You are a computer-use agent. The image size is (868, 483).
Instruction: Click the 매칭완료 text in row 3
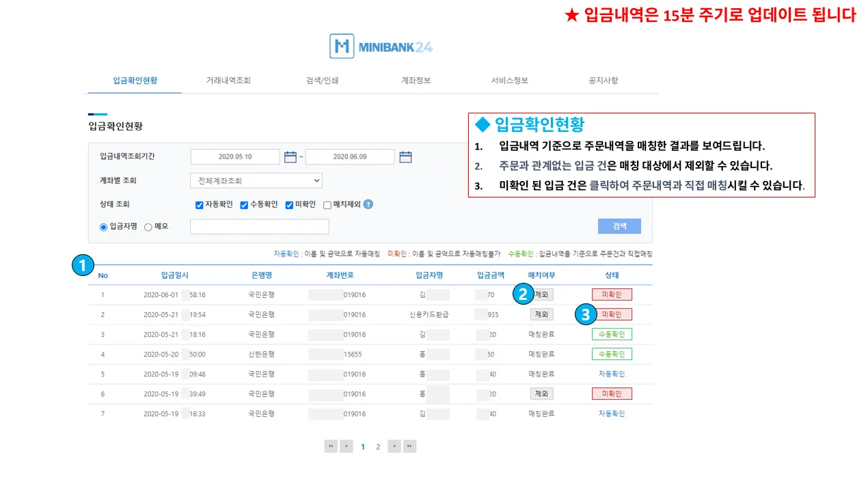541,334
